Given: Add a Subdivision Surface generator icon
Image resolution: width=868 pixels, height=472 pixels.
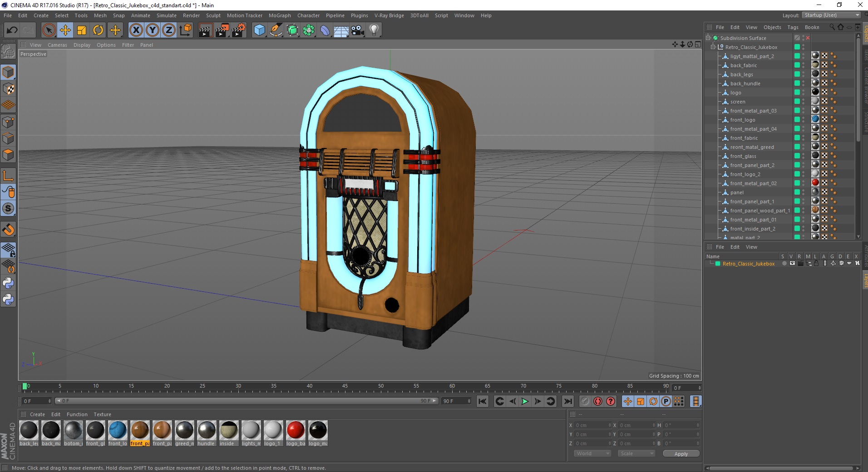Looking at the screenshot, I should pos(292,30).
